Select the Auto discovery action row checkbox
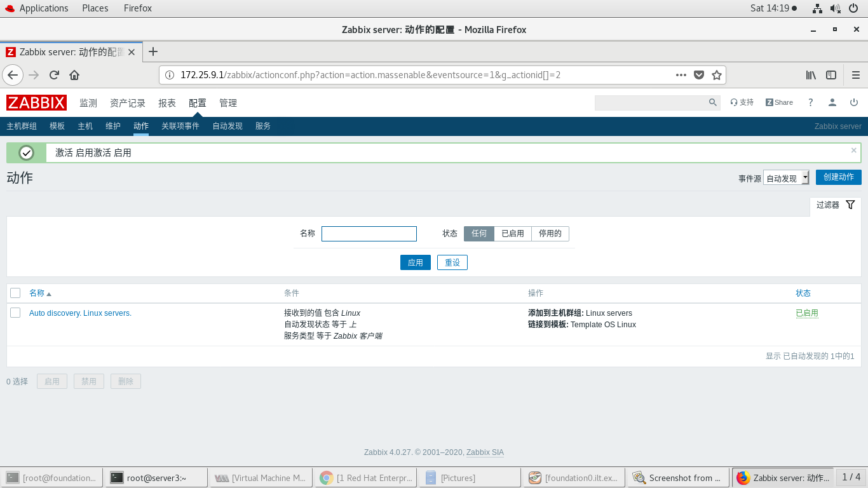Viewport: 868px width, 488px height. tap(15, 313)
